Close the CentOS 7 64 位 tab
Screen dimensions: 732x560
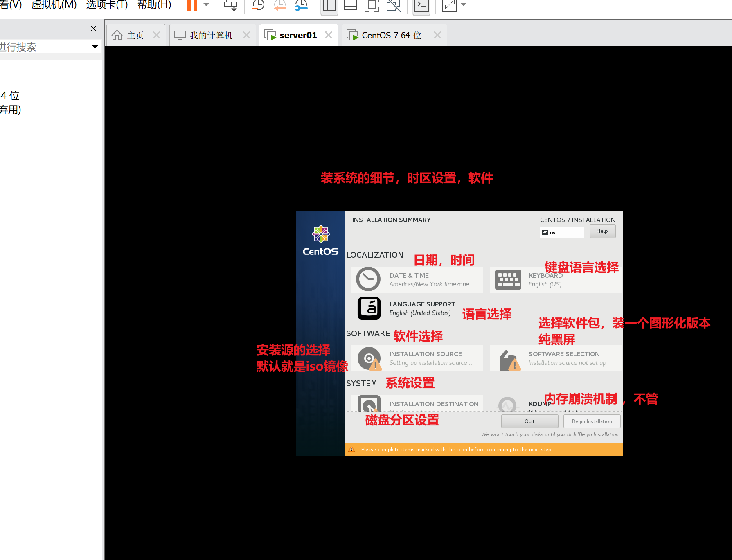pyautogui.click(x=437, y=35)
